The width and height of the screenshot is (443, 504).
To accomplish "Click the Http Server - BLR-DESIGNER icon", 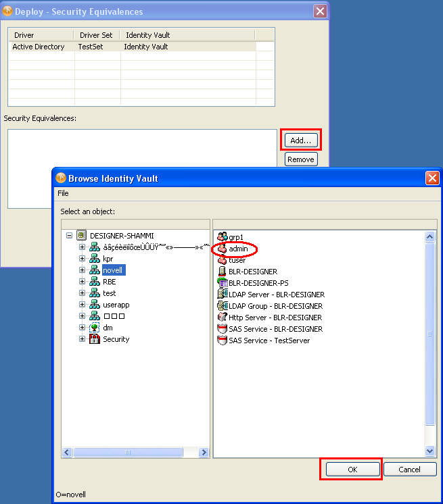I will pos(223,318).
